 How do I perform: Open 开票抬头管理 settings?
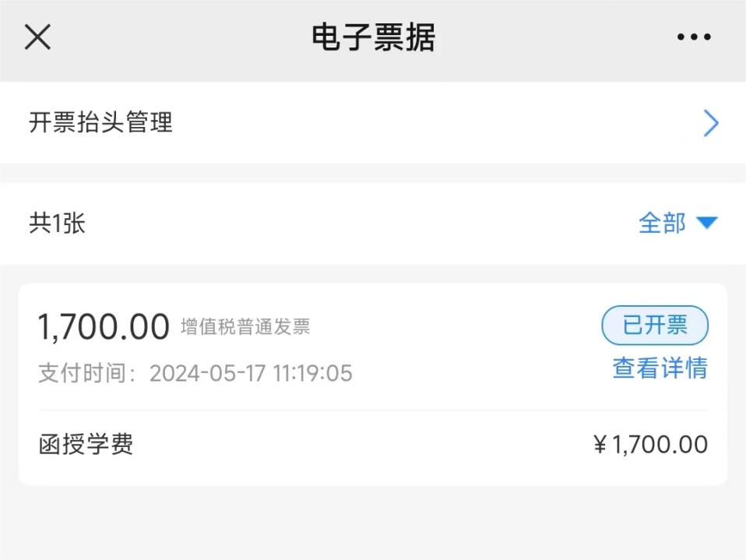[102, 123]
